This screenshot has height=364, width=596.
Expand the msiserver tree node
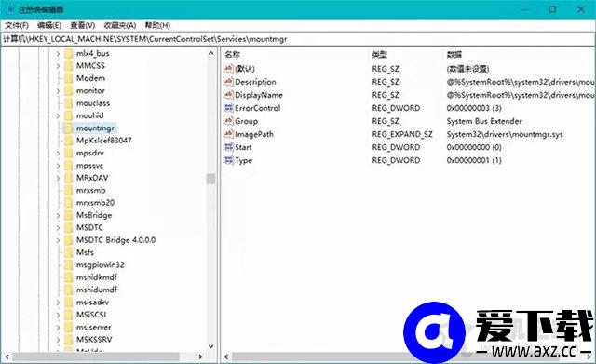(x=58, y=327)
